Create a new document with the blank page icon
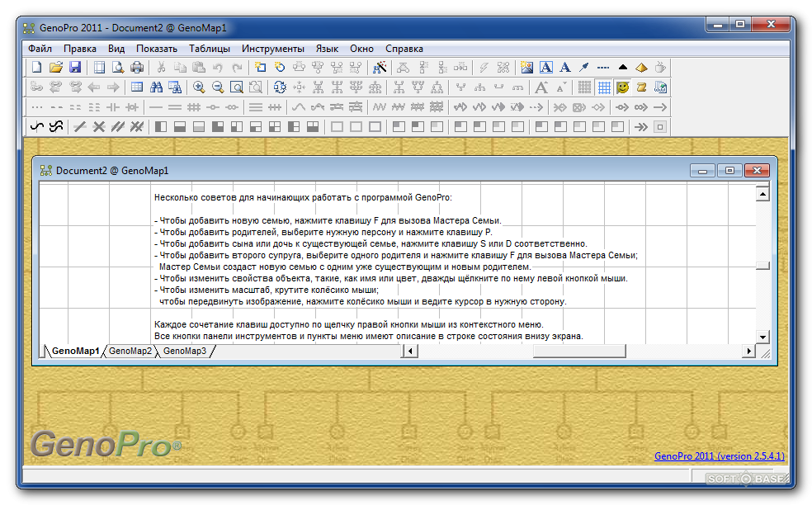 (35, 68)
